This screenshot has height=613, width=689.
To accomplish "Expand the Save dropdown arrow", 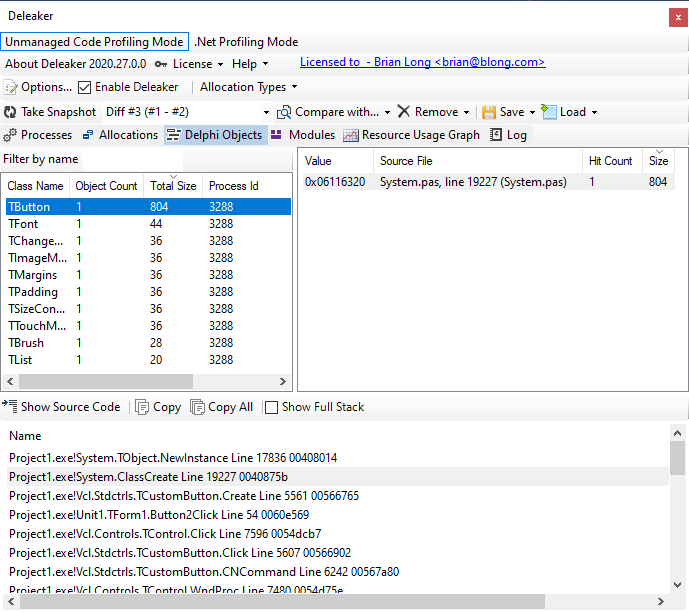I will pos(532,112).
